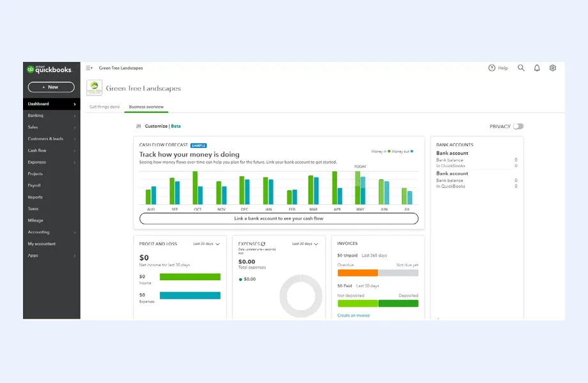This screenshot has height=383, width=588.
Task: Expand the Accounting submenu chevron
Action: coord(75,232)
